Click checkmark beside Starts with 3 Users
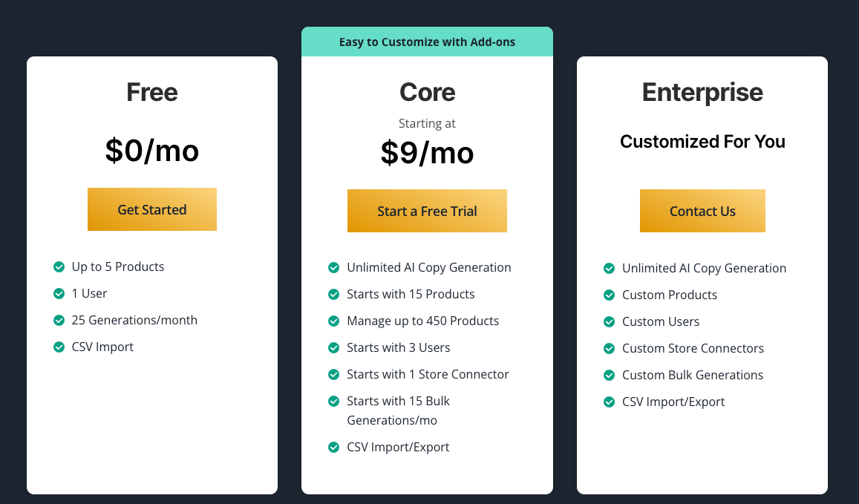 point(334,347)
